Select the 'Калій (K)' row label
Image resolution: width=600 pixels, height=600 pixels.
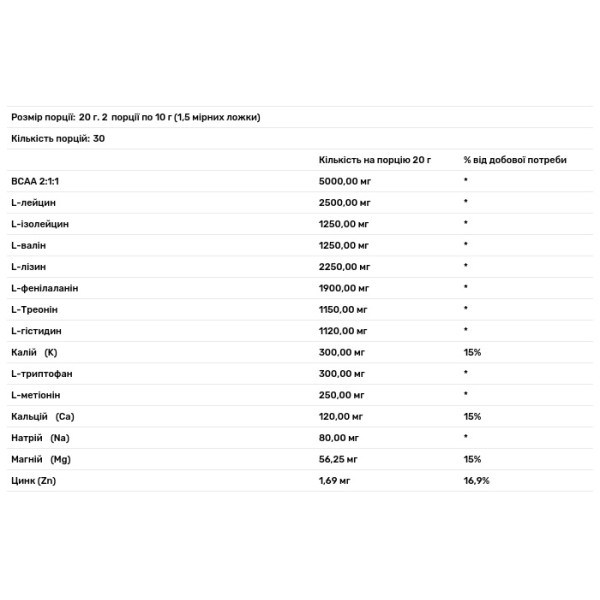point(35,352)
